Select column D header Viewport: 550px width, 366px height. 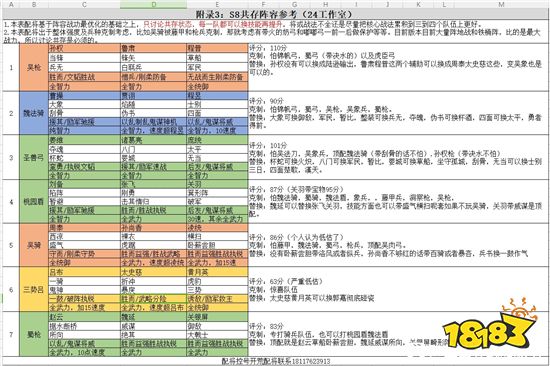(x=154, y=5)
